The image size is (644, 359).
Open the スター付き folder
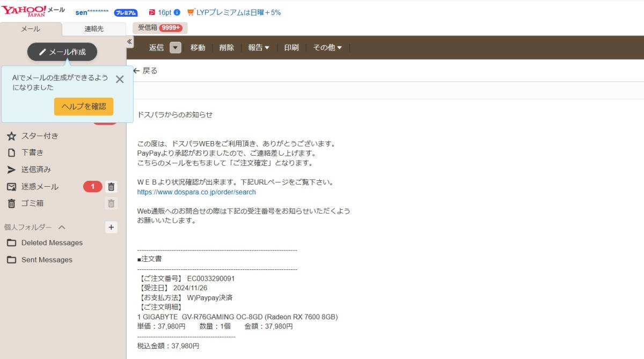tap(40, 136)
